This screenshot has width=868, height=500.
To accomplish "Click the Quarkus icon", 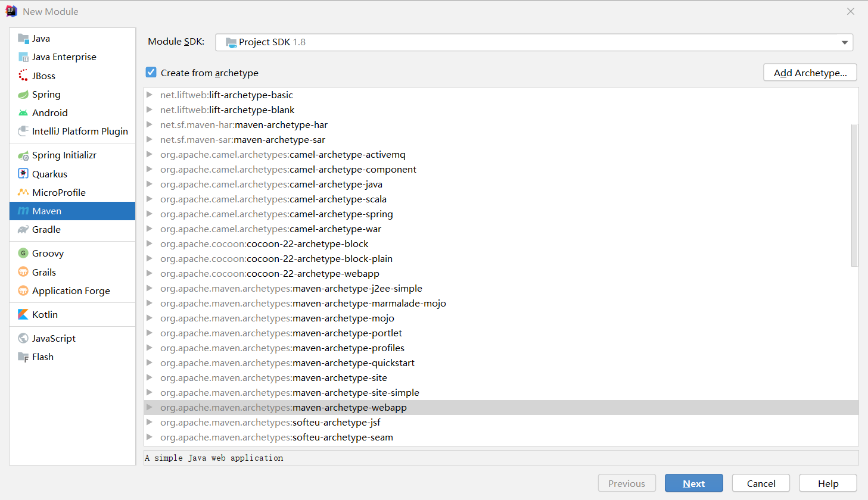I will [23, 174].
